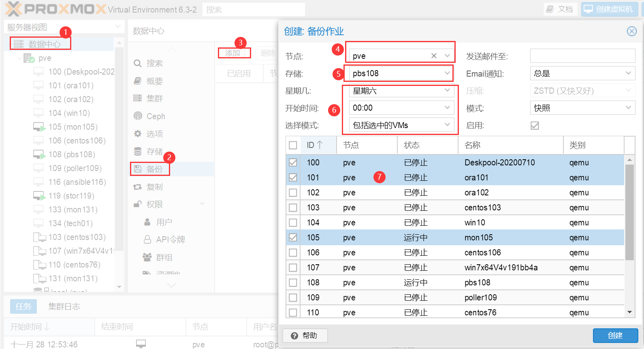
Task: Click the top 搜索 search field
Action: (x=254, y=9)
